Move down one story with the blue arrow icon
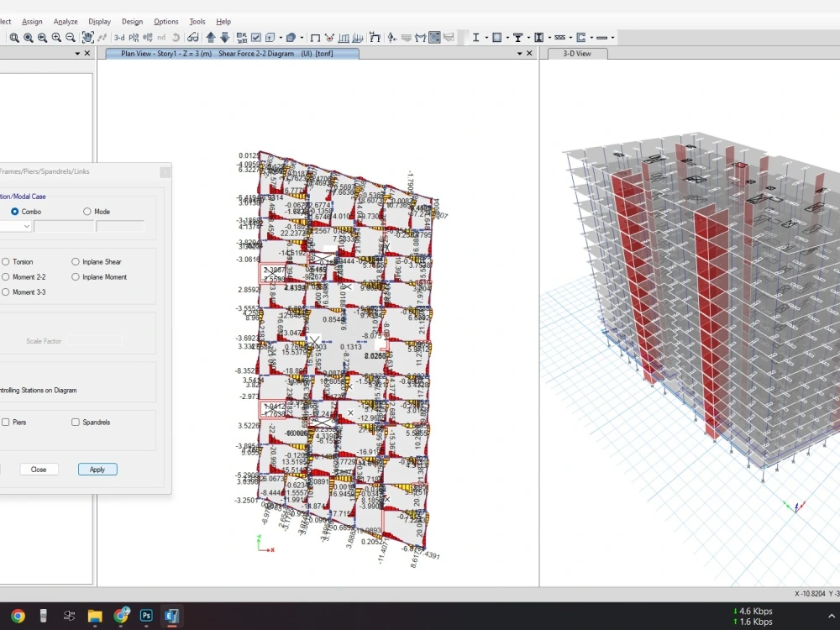This screenshot has width=840, height=630. click(x=223, y=37)
